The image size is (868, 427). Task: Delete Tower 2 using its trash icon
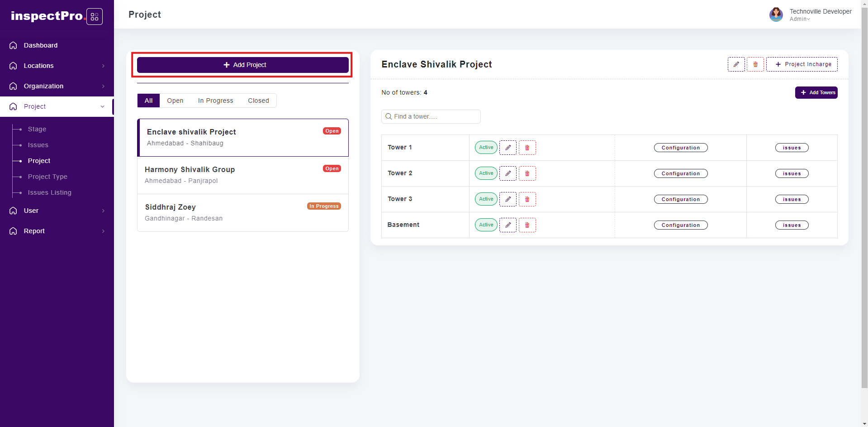(x=527, y=173)
